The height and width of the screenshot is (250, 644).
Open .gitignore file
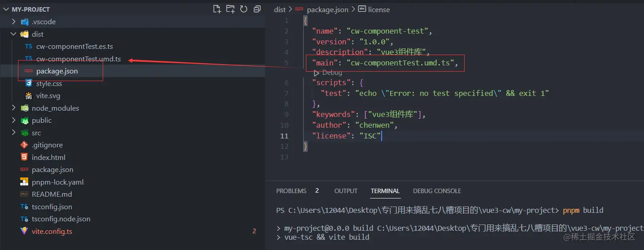tap(47, 145)
